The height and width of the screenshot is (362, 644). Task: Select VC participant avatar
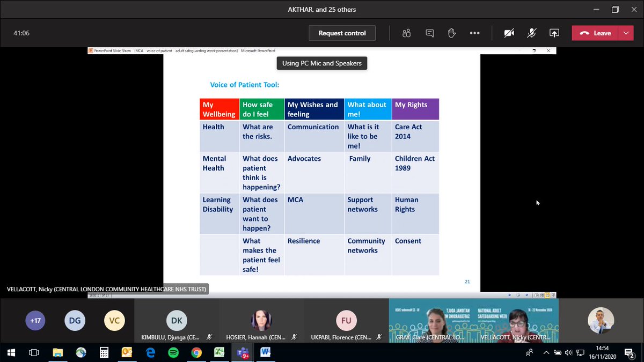click(114, 321)
